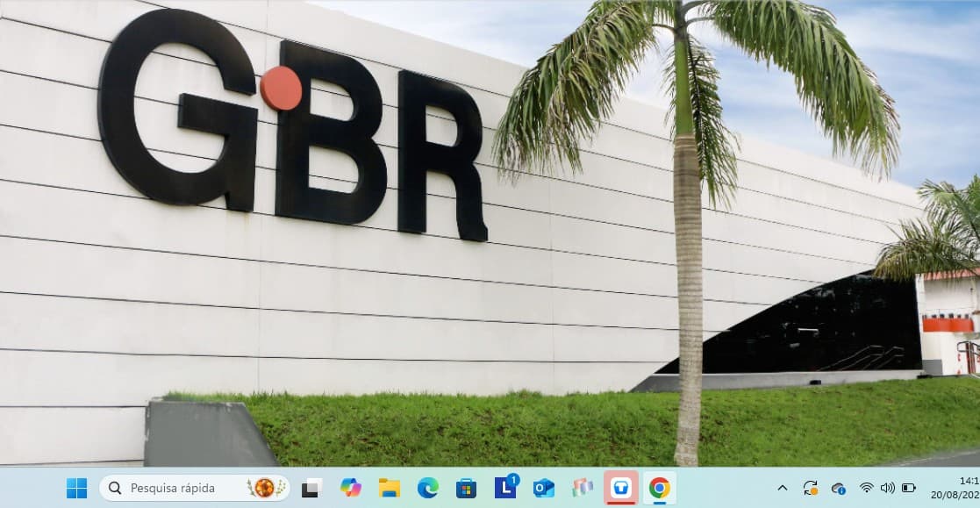Open the colorful multi-panel app icon
This screenshot has width=980, height=508.
[583, 488]
